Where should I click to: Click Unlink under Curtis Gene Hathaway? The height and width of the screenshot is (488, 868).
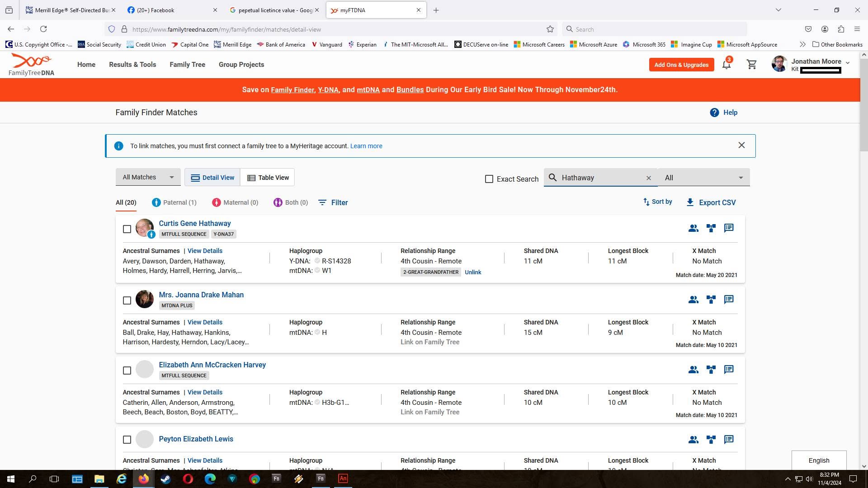point(473,272)
